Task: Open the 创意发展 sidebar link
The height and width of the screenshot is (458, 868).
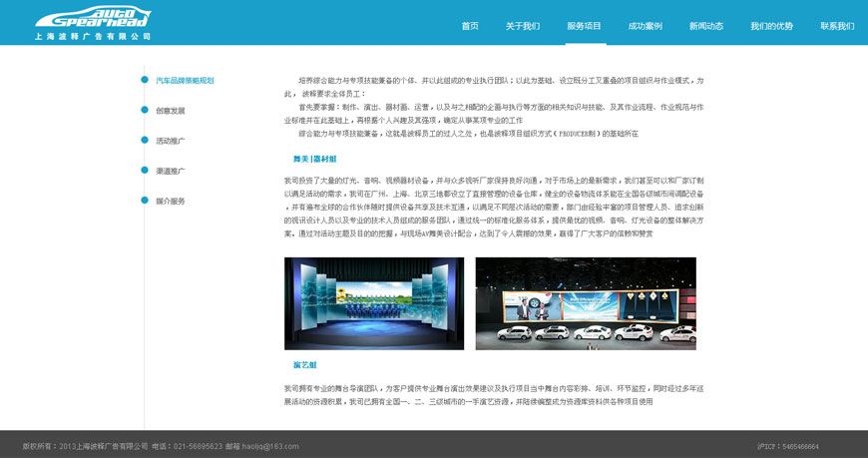Action: (171, 111)
